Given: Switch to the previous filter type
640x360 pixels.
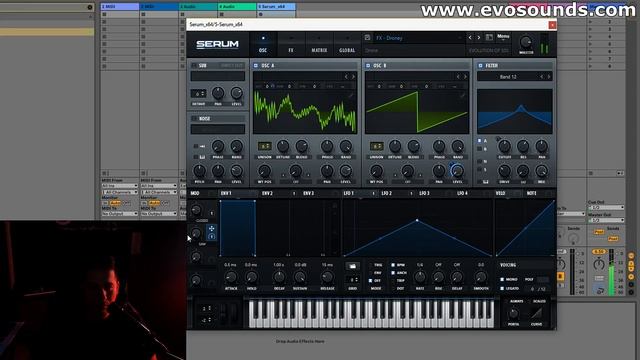Looking at the screenshot, I should [x=542, y=76].
